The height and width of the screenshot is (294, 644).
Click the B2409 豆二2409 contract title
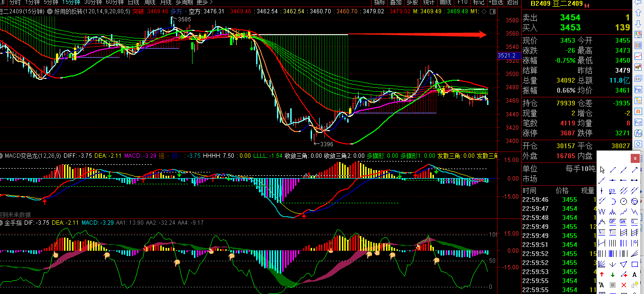(556, 4)
